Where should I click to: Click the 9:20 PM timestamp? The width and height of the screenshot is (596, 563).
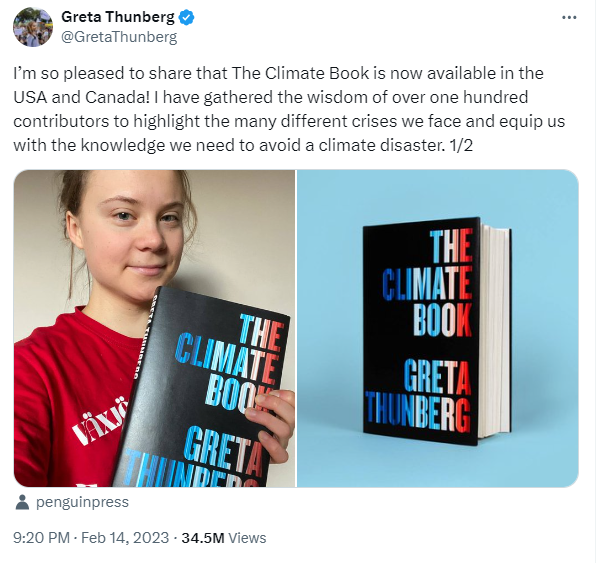(41, 538)
